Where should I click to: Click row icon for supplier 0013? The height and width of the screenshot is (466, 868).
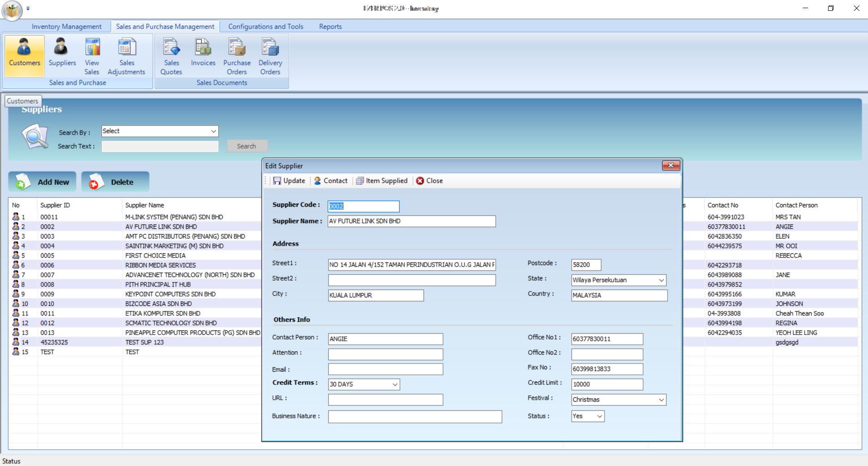16,332
